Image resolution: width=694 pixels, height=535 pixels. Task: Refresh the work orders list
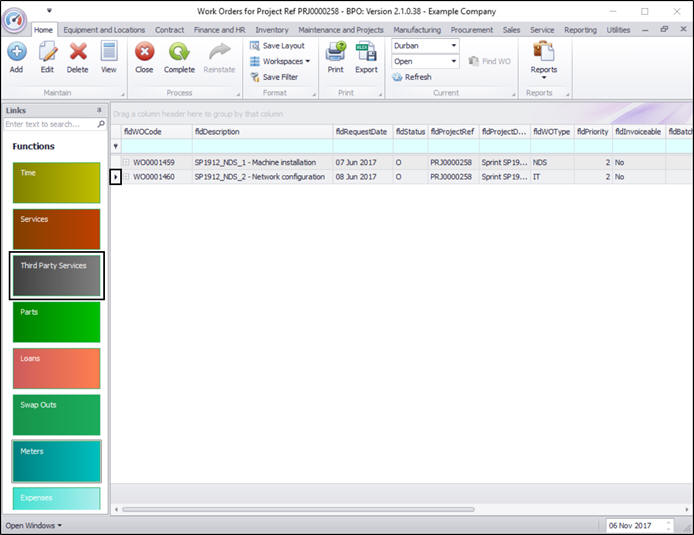click(x=412, y=77)
